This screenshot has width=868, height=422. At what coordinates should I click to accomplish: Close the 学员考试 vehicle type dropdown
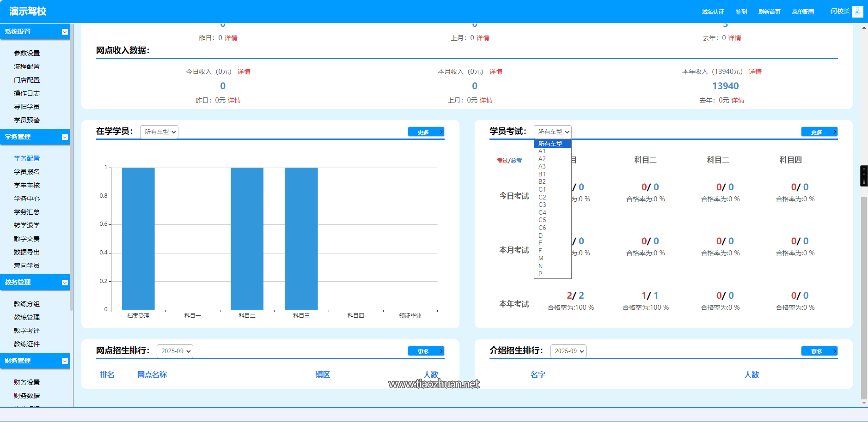click(552, 132)
